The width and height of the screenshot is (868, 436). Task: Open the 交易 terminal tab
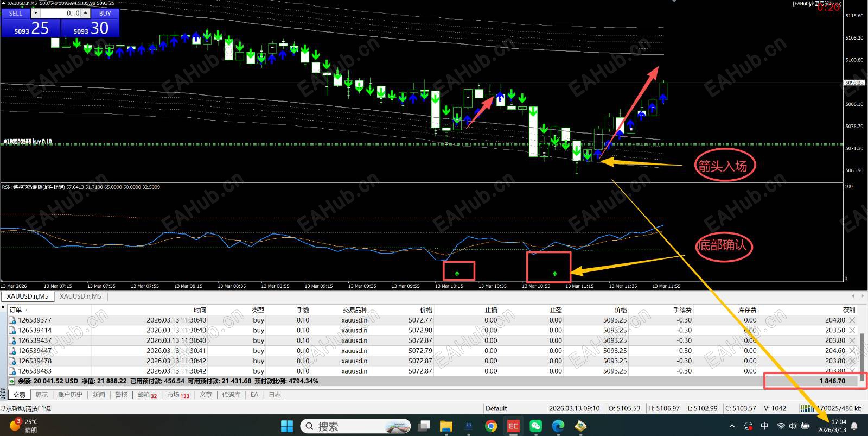click(19, 395)
